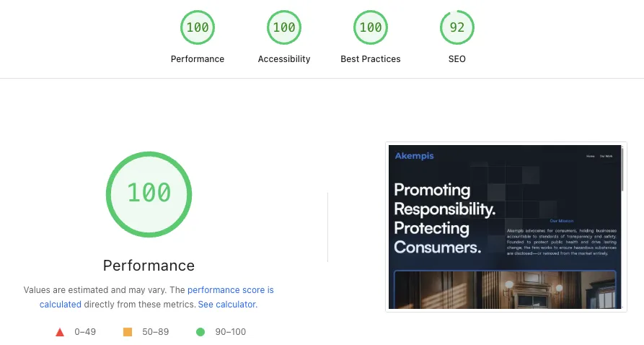The width and height of the screenshot is (644, 345).
Task: Click the Best Practices score gauge circle
Action: coord(371,28)
